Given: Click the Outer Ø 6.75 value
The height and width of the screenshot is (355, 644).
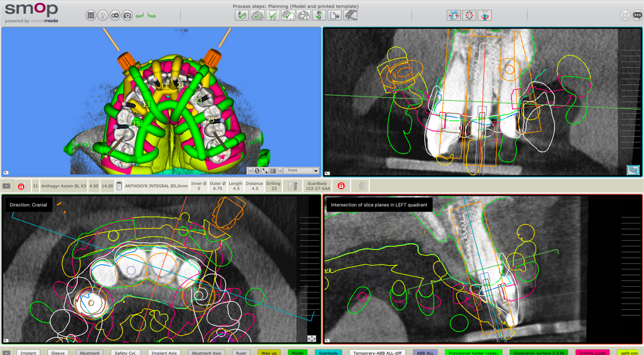Looking at the screenshot, I should click(217, 186).
